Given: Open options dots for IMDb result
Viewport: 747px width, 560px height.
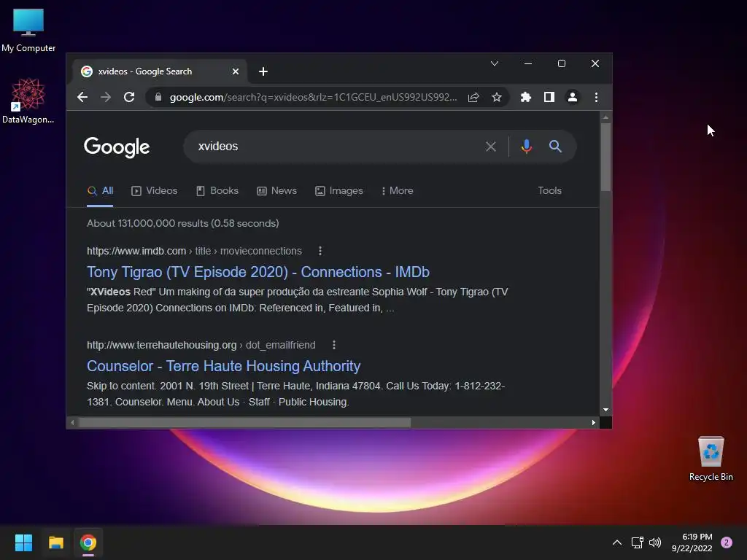Looking at the screenshot, I should point(320,251).
